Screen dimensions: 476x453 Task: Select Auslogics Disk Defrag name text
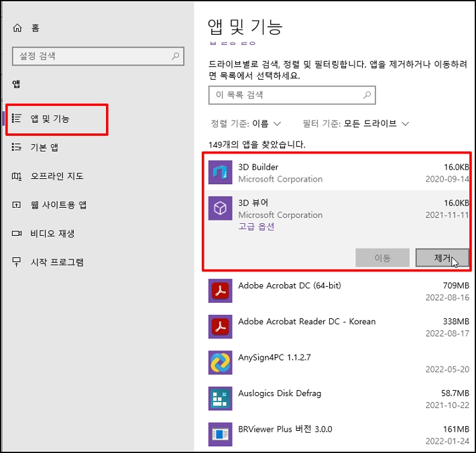point(280,393)
